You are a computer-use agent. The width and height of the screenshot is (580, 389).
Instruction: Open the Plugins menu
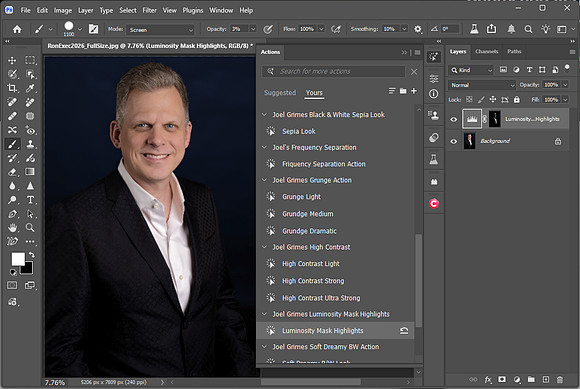(x=193, y=10)
